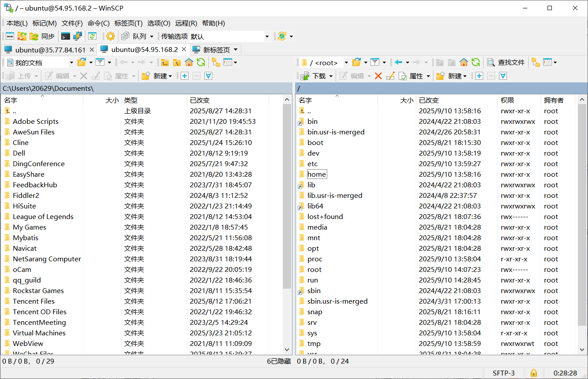
Task: Click 查找文件 find files button
Action: (x=506, y=62)
